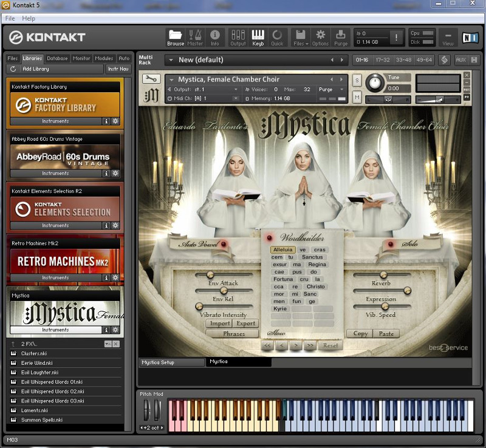Click the Expression slider knob
Image resolution: width=486 pixels, height=448 pixels.
click(407, 290)
